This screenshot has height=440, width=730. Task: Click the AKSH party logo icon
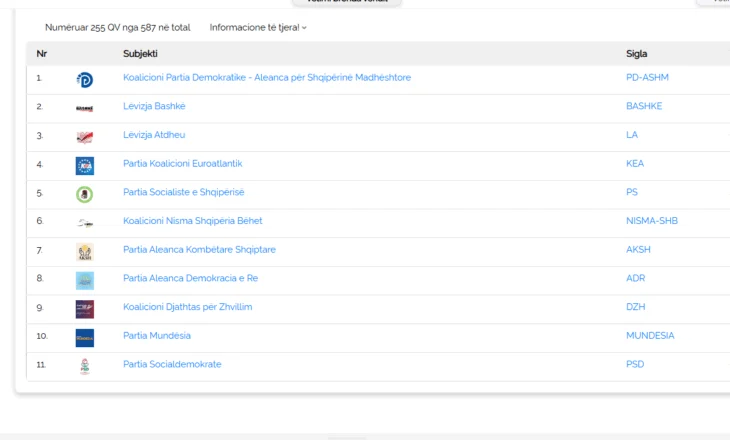pos(85,252)
